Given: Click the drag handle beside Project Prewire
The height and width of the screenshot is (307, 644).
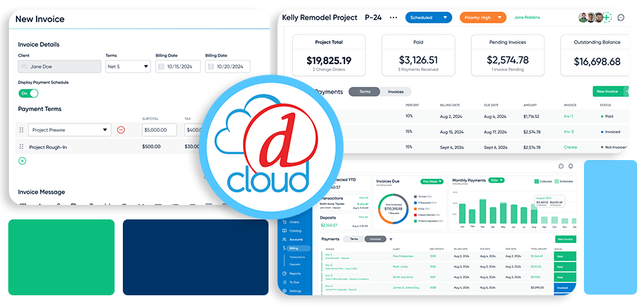Looking at the screenshot, I should (21, 130).
